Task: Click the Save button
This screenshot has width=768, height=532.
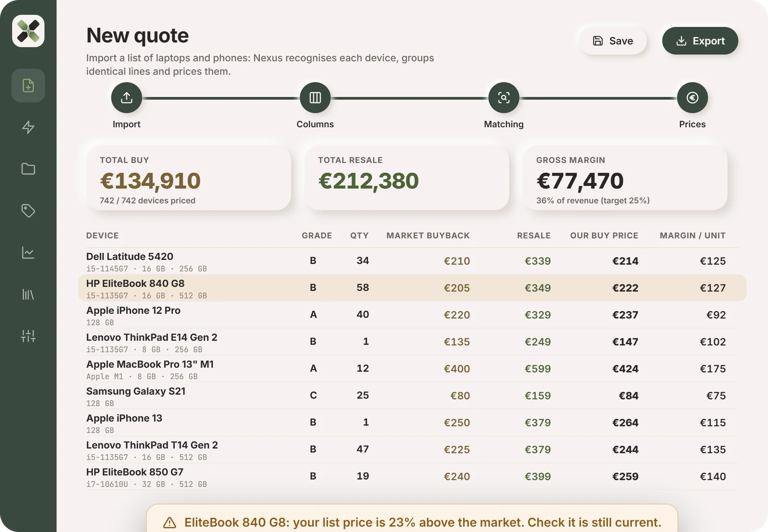Action: click(x=613, y=41)
